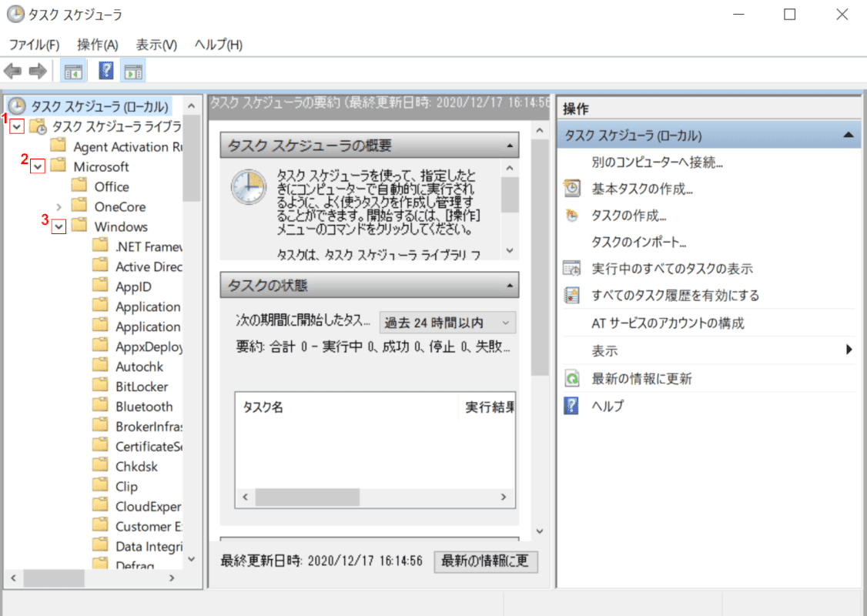Collapse the タスク スケジューラ (ローカル) actions group
Image resolution: width=867 pixels, height=616 pixels.
[x=849, y=135]
